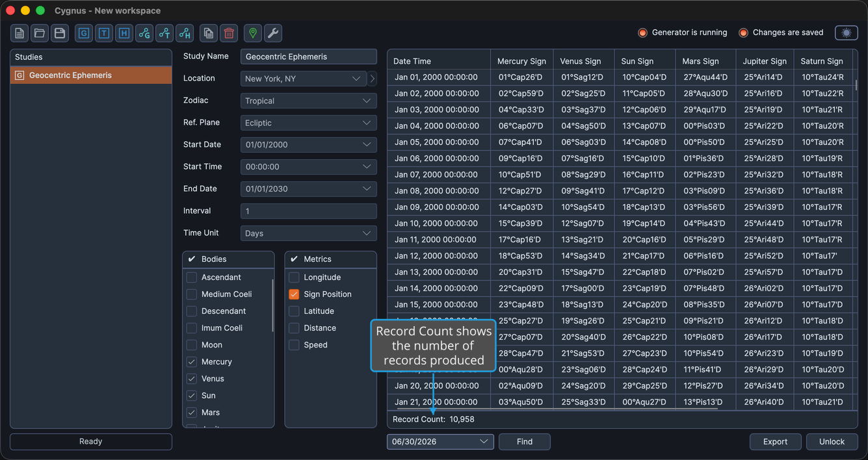Select Geocentric Ephemeris in Studies list
The image size is (868, 460).
91,75
